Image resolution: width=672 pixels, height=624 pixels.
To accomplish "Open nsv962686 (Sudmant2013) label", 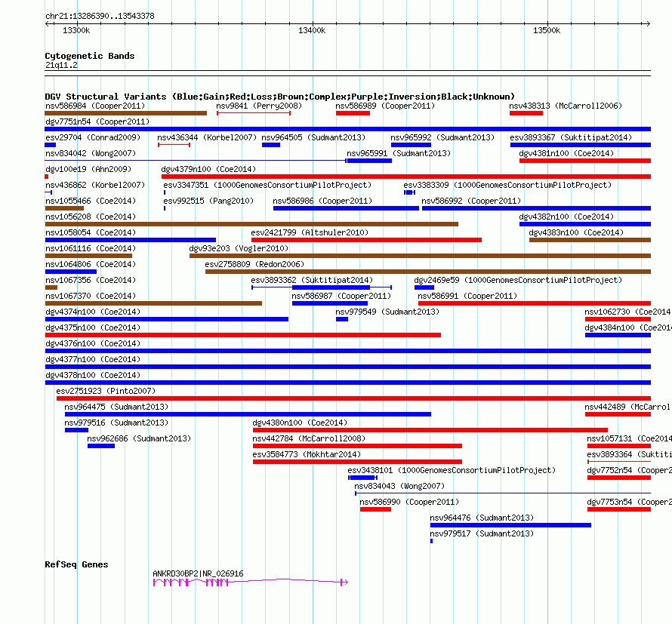I will click(139, 438).
